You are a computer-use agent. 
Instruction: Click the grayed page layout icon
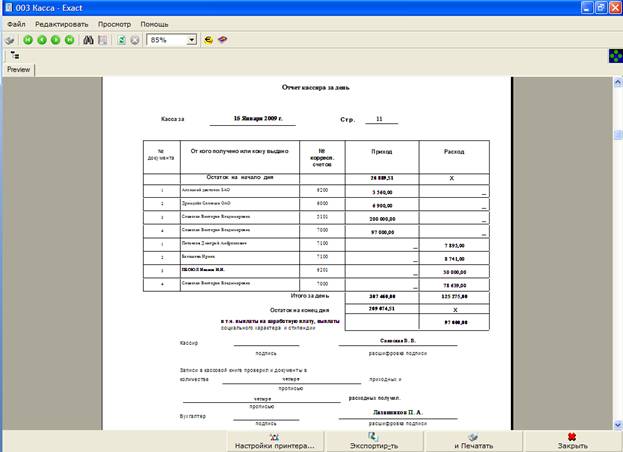tap(103, 40)
